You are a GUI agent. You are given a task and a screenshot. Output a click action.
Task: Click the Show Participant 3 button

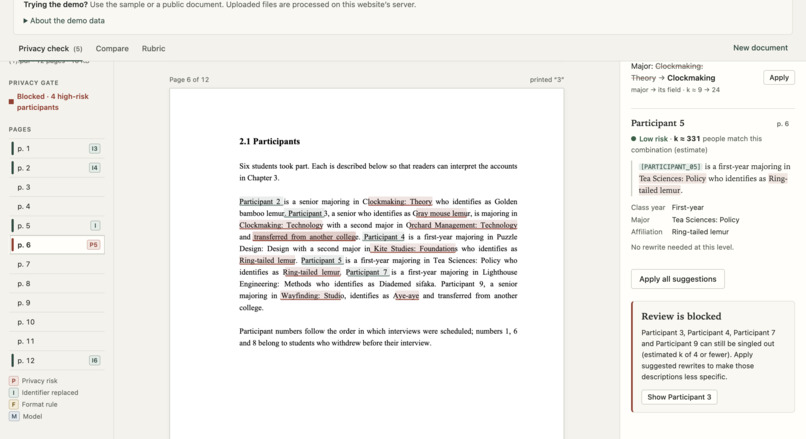[679, 397]
